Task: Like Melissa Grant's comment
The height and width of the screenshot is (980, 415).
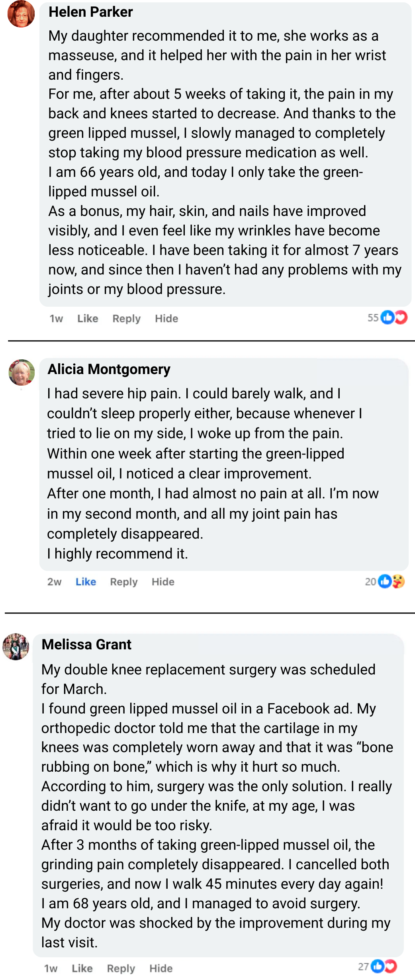Action: coord(82,968)
